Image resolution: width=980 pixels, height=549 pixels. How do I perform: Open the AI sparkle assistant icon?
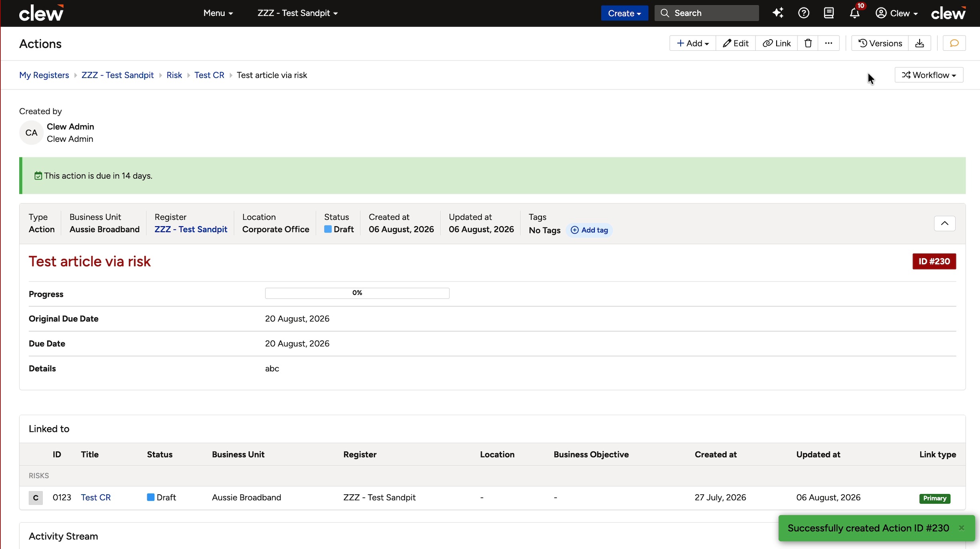(x=778, y=13)
